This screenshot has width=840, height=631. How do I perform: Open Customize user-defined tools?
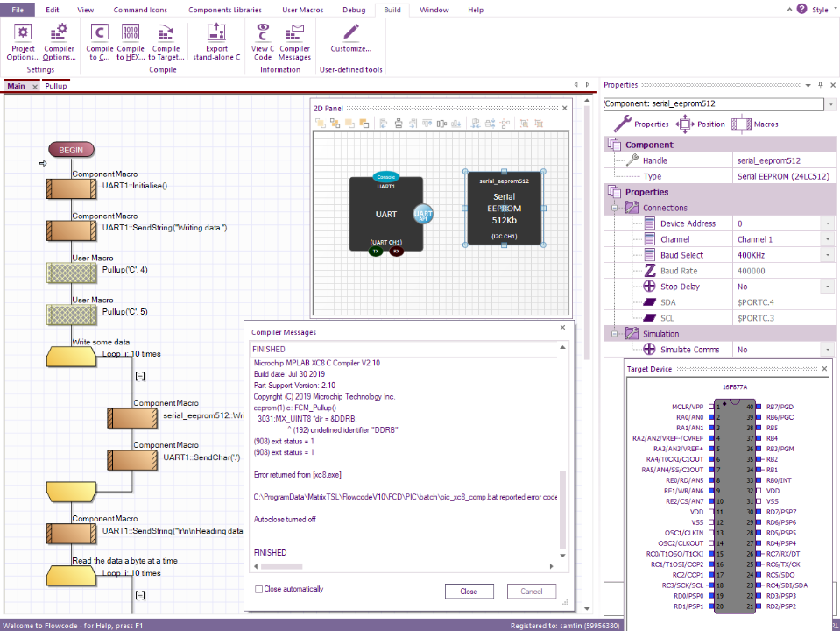[x=351, y=38]
